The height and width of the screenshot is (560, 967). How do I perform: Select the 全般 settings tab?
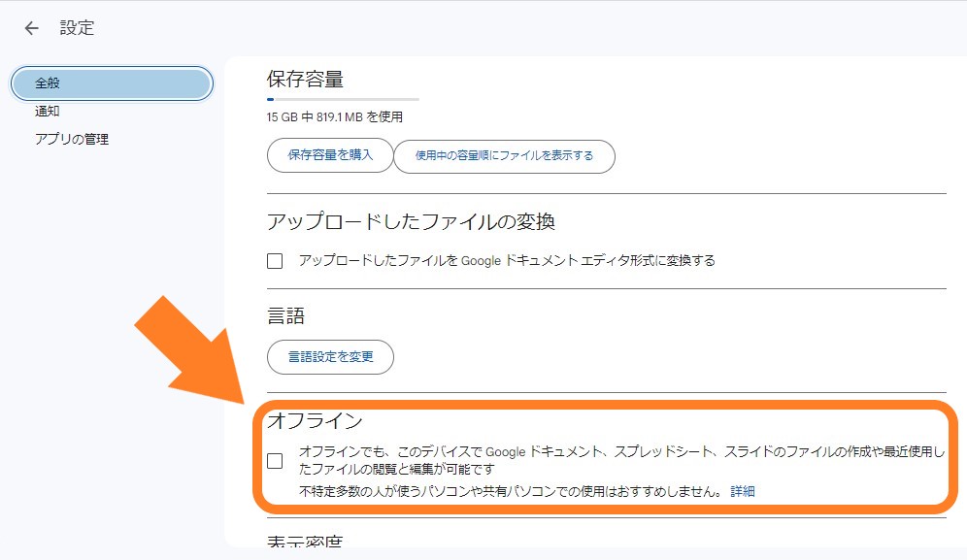pyautogui.click(x=111, y=83)
